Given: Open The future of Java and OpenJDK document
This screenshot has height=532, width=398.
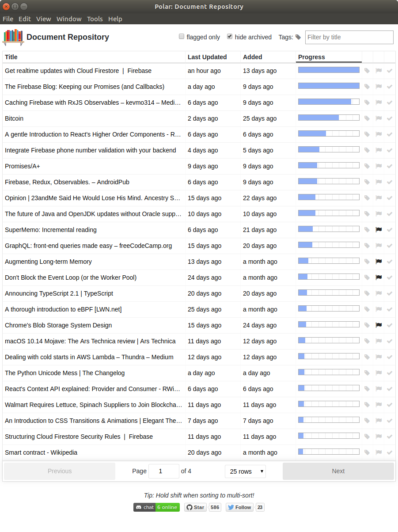Looking at the screenshot, I should click(93, 214).
